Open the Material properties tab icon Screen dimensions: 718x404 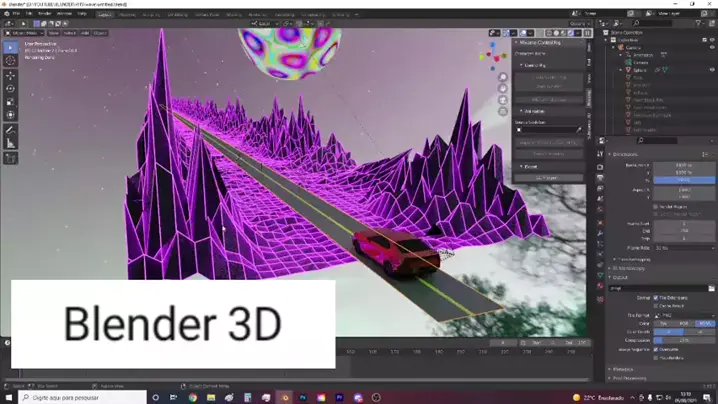(x=600, y=286)
